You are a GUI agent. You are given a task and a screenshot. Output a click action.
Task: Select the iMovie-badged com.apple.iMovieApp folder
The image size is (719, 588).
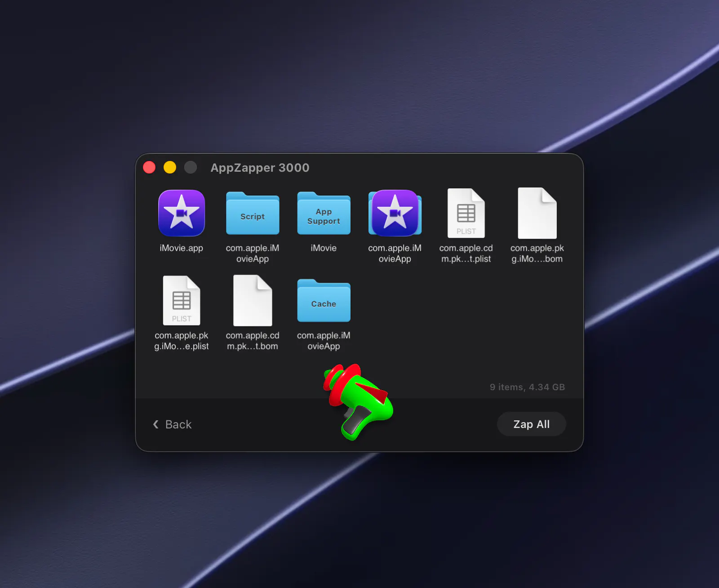395,213
